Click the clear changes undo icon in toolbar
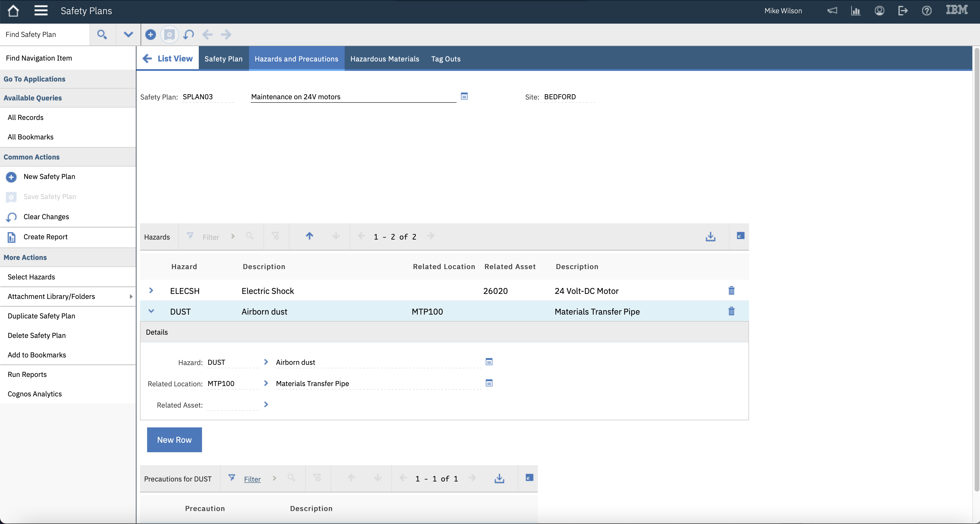This screenshot has width=980, height=524. [188, 35]
